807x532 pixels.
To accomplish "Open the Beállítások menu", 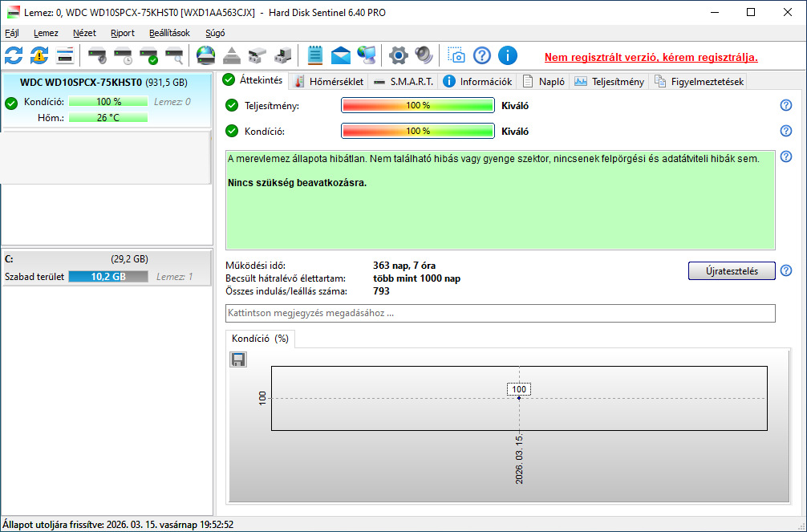I will (169, 33).
